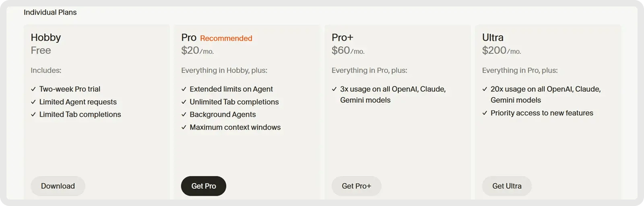Click checkmark next to Extended limits on Agent

[x=184, y=89]
